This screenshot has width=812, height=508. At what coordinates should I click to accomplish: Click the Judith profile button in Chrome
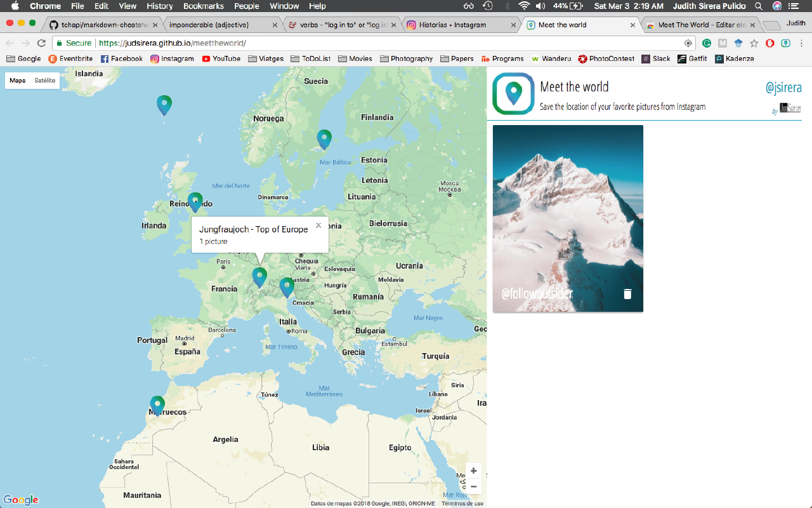tap(796, 23)
